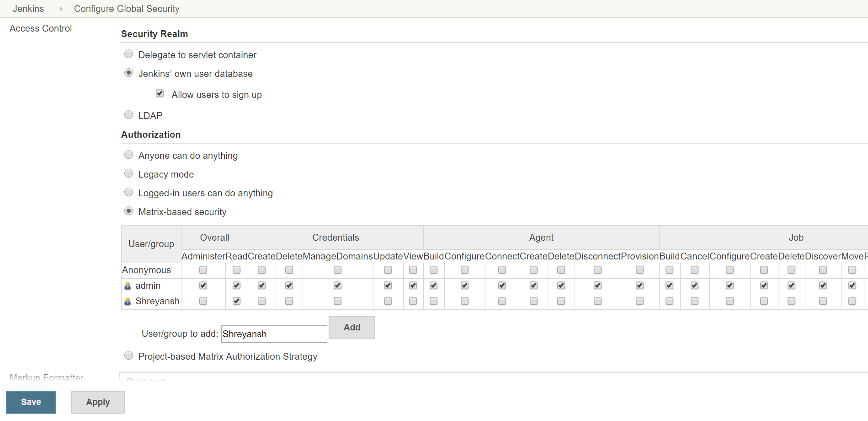
Task: Click the Job column group header
Action: (796, 237)
